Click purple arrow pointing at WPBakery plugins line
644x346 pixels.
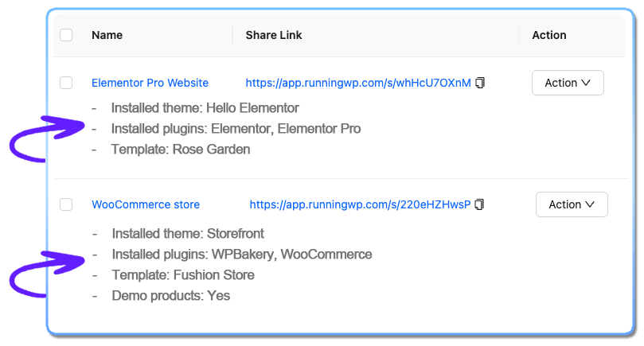pyautogui.click(x=47, y=274)
